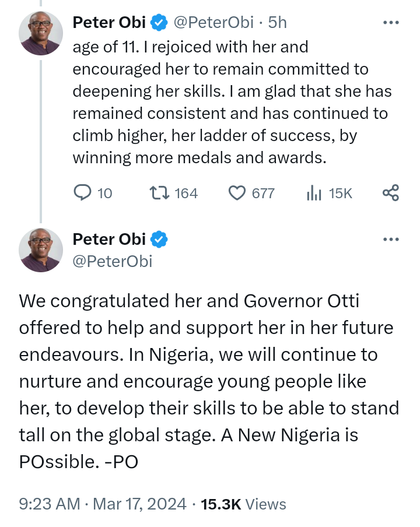
Task: Click the @PeterObi handle under the main tweet name
Action: [x=112, y=261]
